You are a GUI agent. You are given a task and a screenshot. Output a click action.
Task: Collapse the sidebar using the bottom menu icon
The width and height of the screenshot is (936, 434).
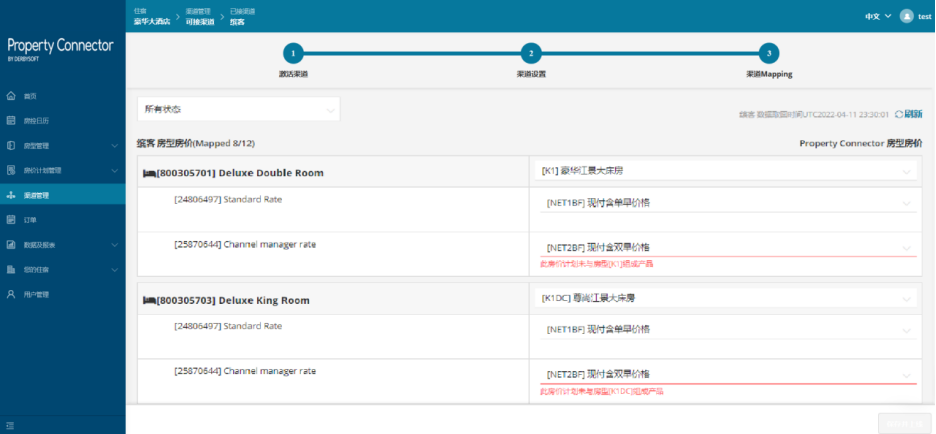click(x=10, y=426)
